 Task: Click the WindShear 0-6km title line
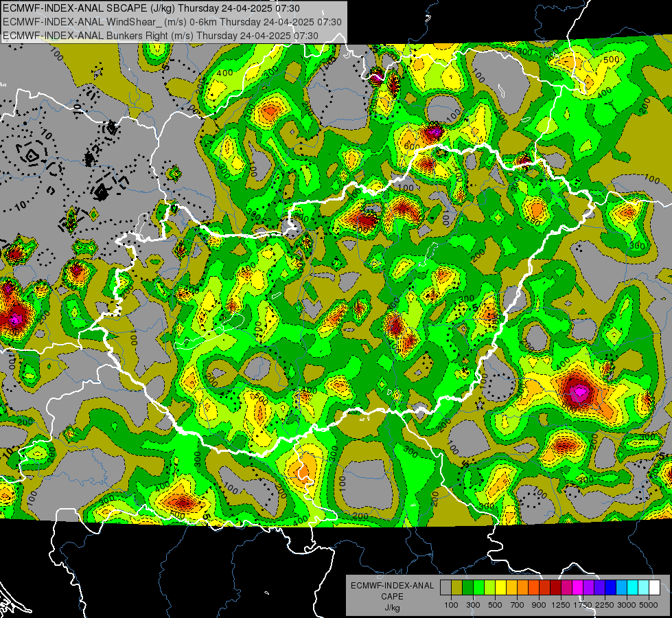[172, 22]
